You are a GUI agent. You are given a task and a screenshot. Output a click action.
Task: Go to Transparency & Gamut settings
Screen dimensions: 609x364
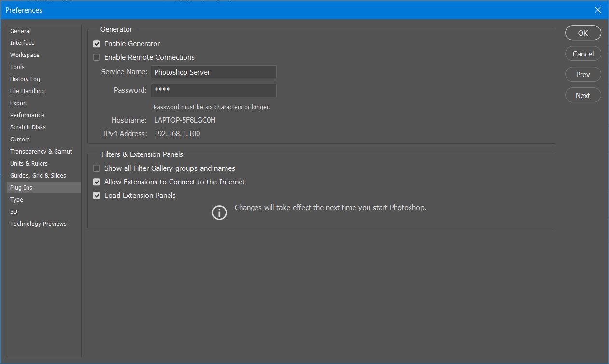tap(44, 152)
